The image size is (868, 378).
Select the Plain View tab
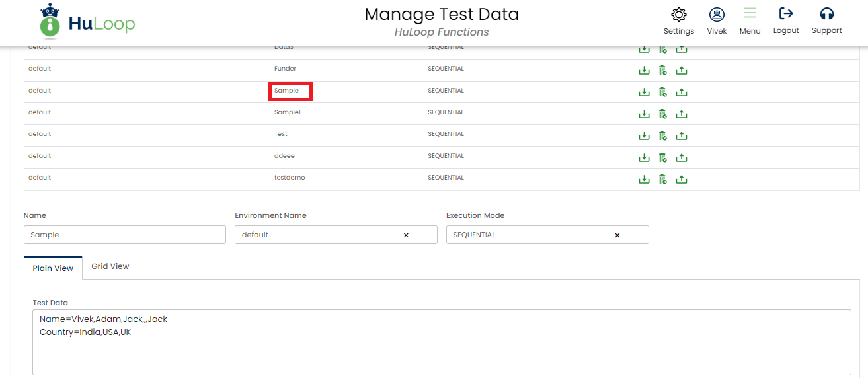pyautogui.click(x=53, y=268)
